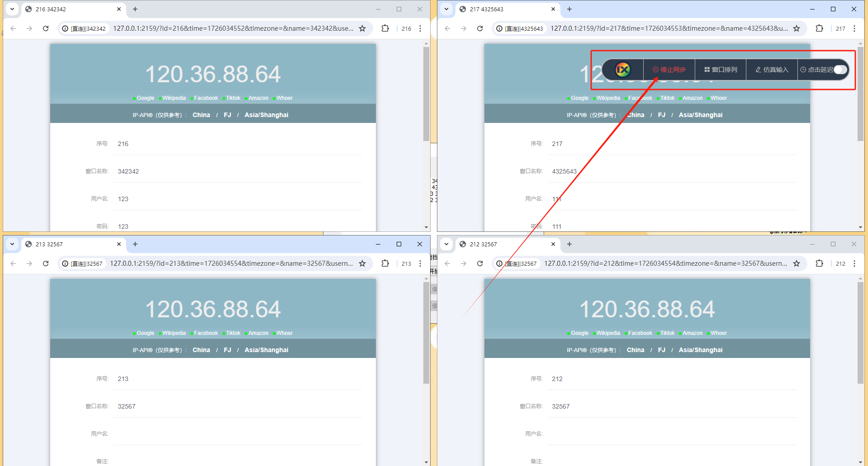Open Whoer link in window 213
The image size is (868, 466).
coord(285,333)
